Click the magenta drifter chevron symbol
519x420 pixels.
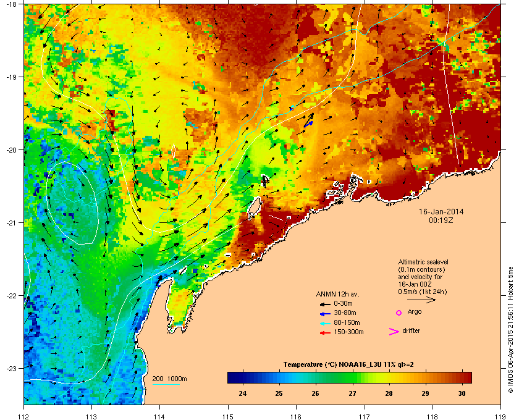pos(394,332)
